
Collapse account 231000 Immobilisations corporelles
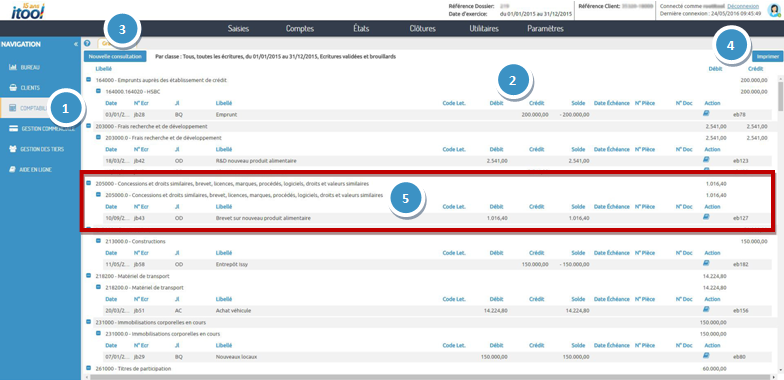88,322
